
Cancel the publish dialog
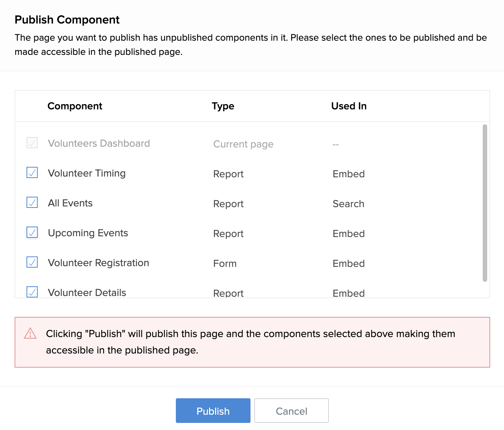[291, 411]
